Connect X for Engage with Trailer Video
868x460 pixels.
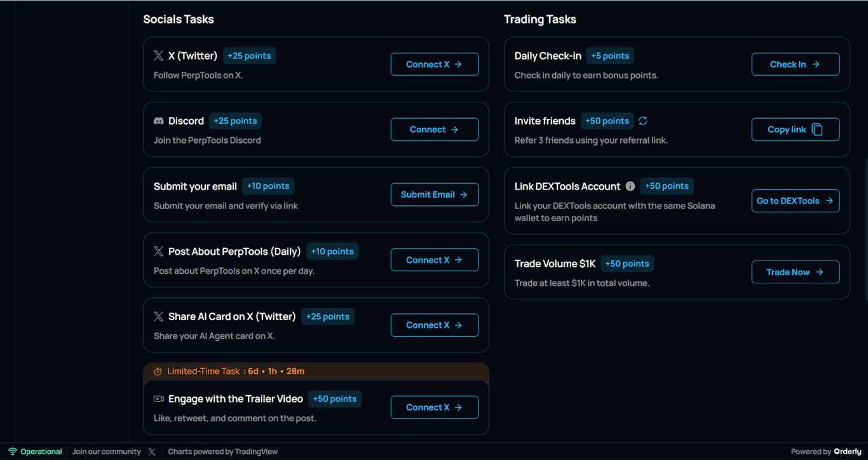(435, 407)
